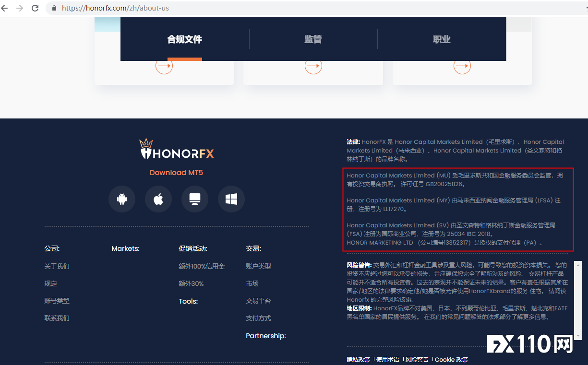Image resolution: width=588 pixels, height=365 pixels.
Task: Download MT5 via Apple icon
Action: [158, 199]
